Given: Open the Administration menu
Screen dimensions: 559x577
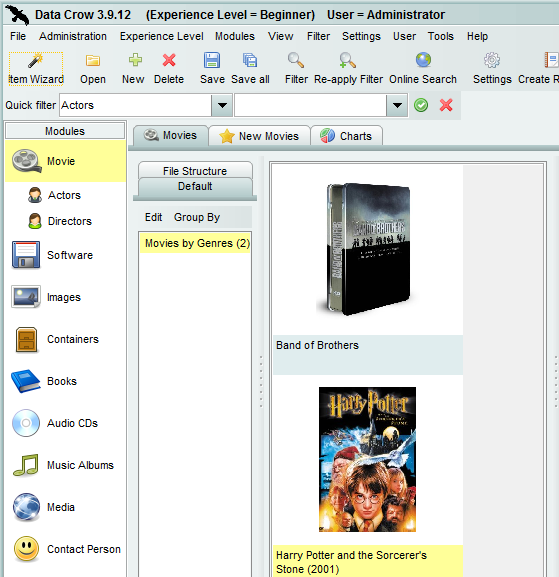Looking at the screenshot, I should [73, 36].
